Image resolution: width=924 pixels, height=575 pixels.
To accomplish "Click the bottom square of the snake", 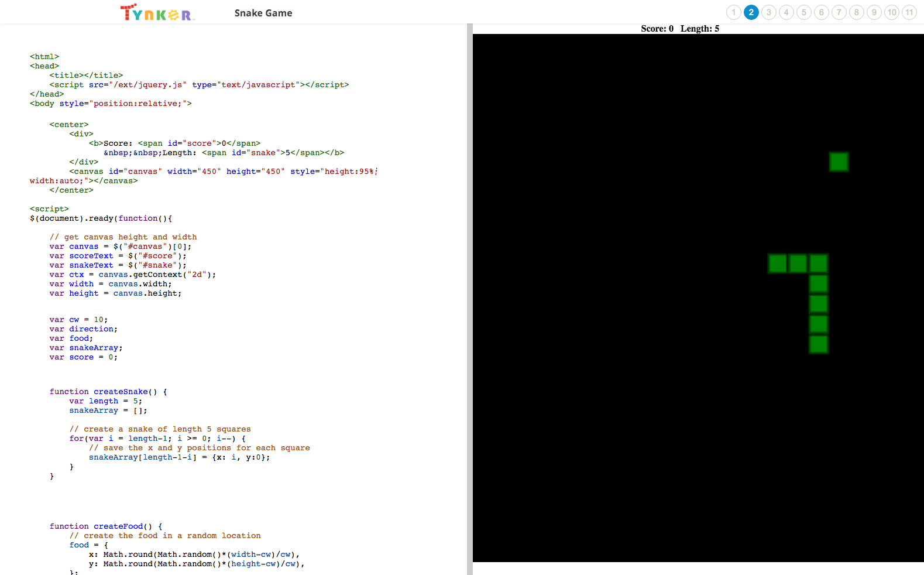I will click(x=818, y=344).
